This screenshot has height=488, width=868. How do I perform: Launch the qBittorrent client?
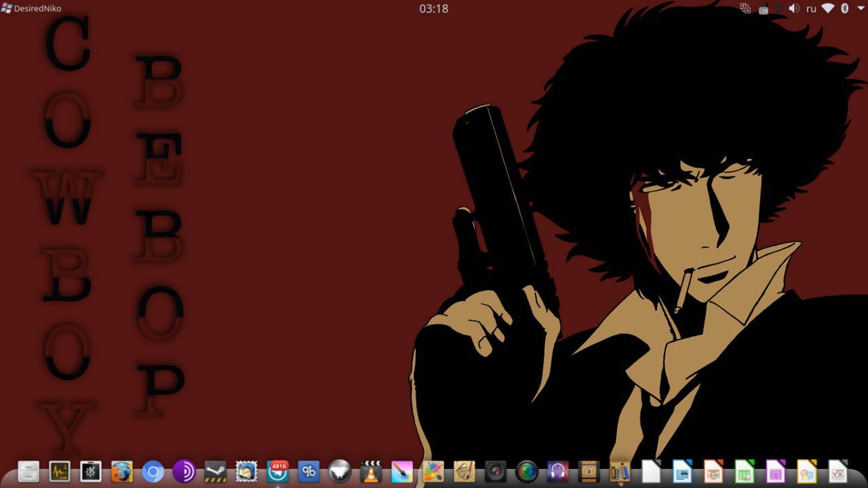[309, 471]
